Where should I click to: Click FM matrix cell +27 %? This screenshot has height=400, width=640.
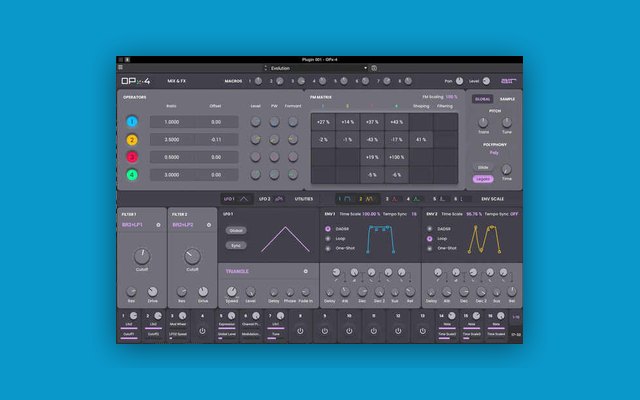click(x=323, y=122)
